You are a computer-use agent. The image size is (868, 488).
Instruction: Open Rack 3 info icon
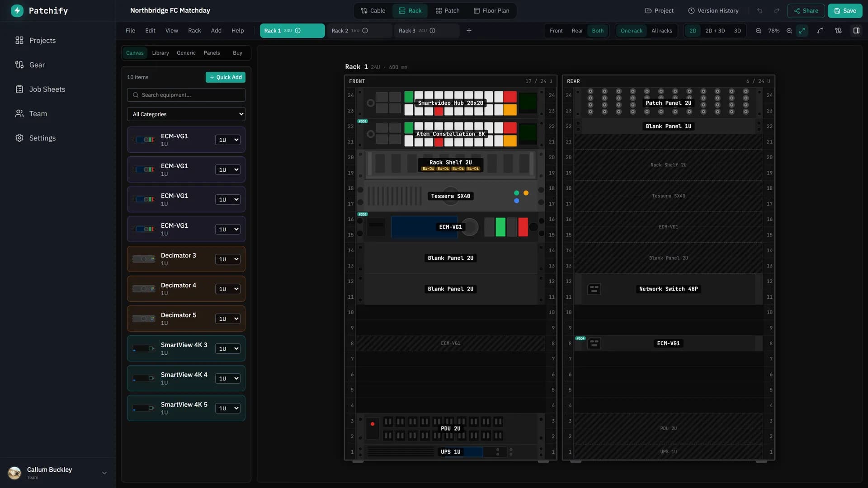tap(433, 31)
